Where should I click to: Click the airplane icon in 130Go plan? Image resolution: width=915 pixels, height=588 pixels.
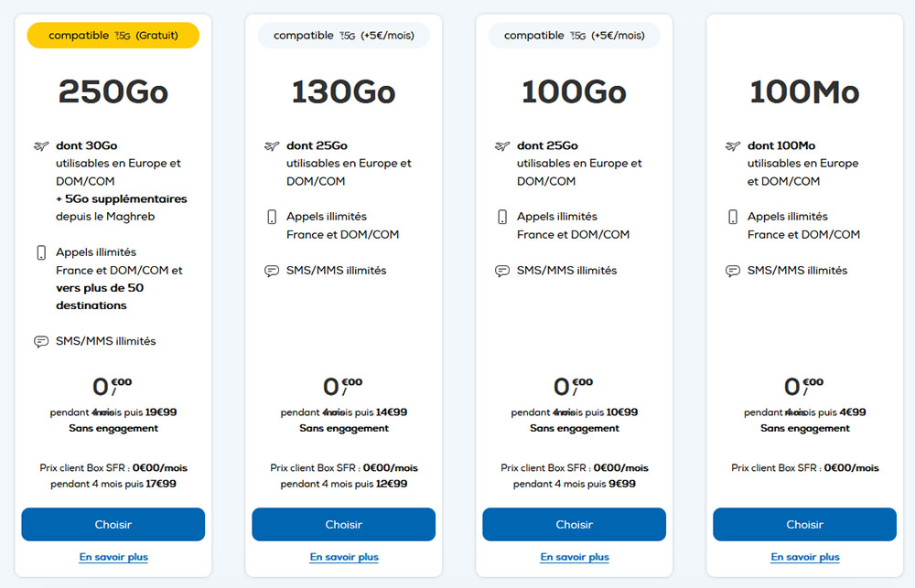pyautogui.click(x=272, y=145)
